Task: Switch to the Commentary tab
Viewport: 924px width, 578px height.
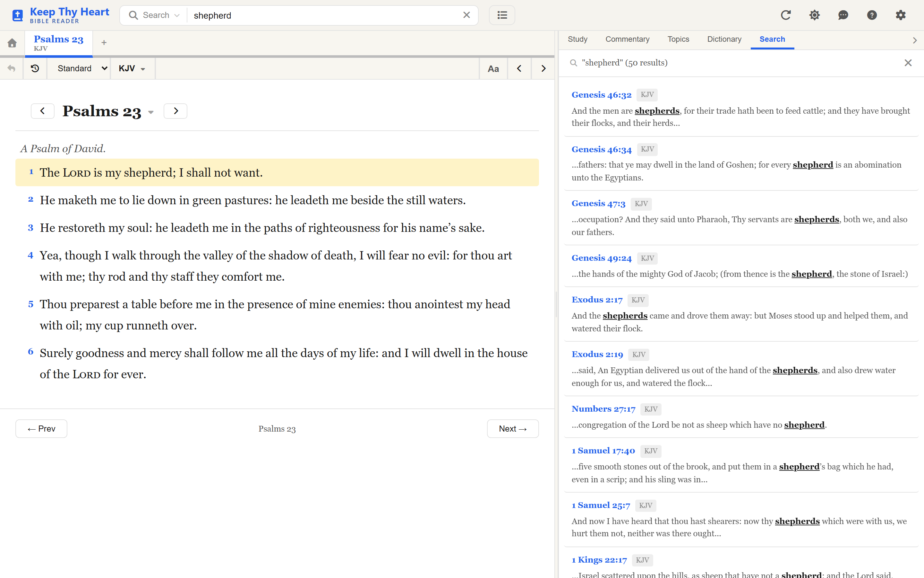Action: (x=627, y=39)
